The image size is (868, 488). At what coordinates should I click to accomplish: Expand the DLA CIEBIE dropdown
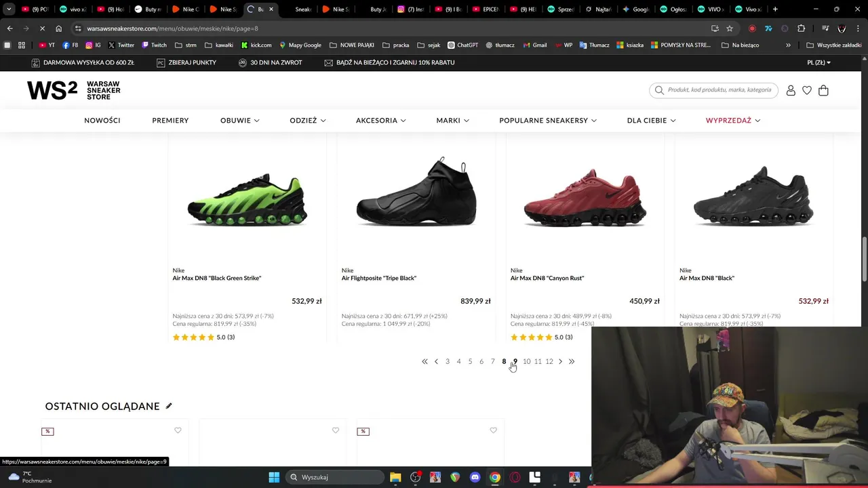point(651,120)
